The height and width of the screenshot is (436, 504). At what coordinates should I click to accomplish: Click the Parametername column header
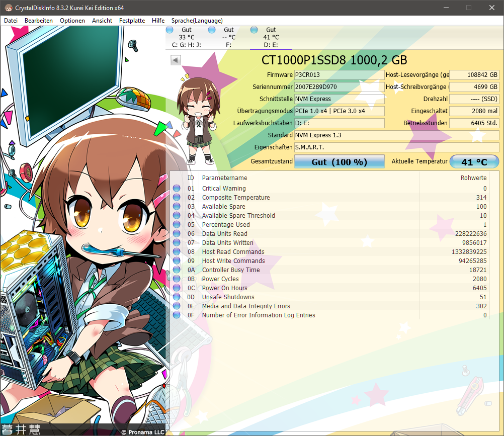point(225,178)
